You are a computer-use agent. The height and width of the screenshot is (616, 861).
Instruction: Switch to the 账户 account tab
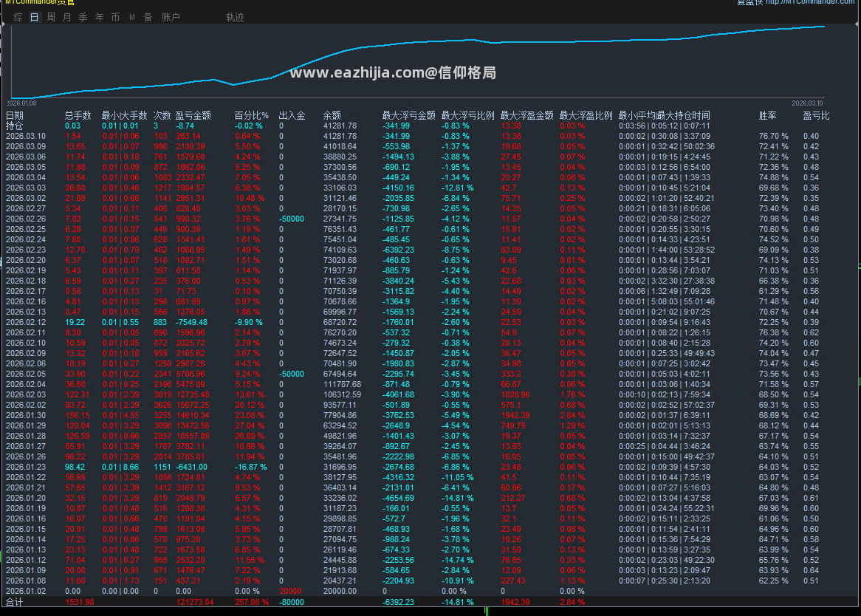[171, 18]
